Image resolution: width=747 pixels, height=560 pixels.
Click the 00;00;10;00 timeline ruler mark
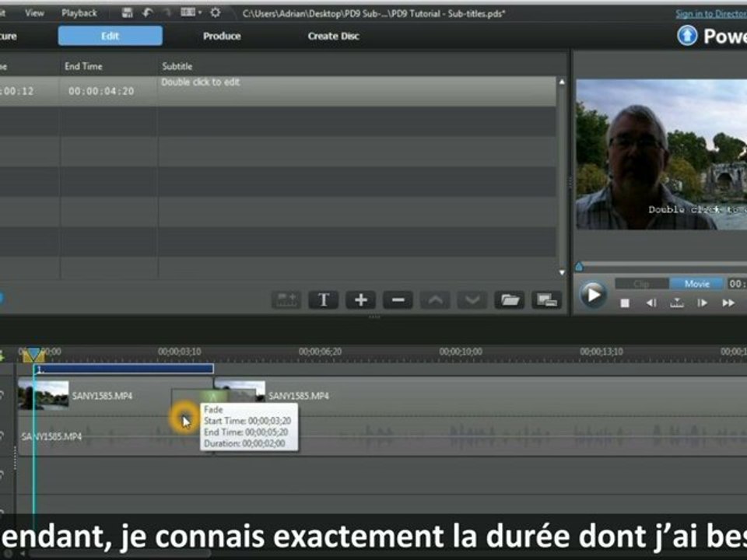point(461,352)
